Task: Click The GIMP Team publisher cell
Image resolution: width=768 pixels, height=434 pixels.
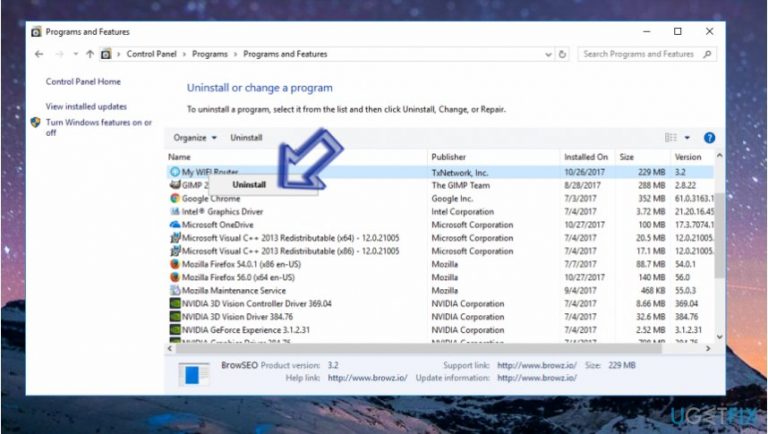Action: tap(460, 185)
